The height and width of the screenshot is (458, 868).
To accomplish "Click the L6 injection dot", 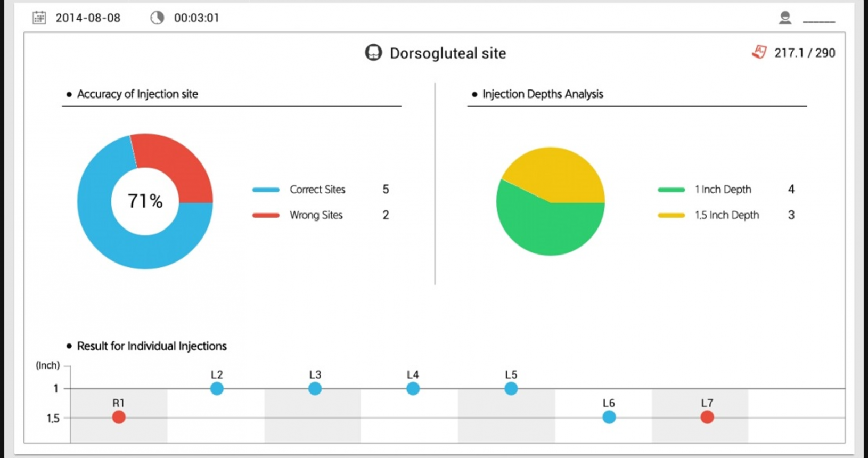I will coord(609,417).
